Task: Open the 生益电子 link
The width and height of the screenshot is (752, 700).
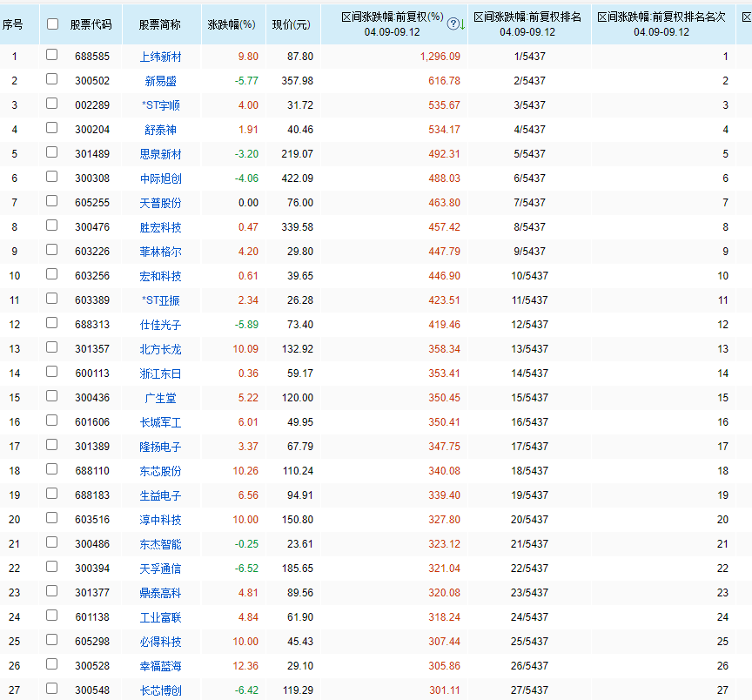Action: tap(161, 495)
